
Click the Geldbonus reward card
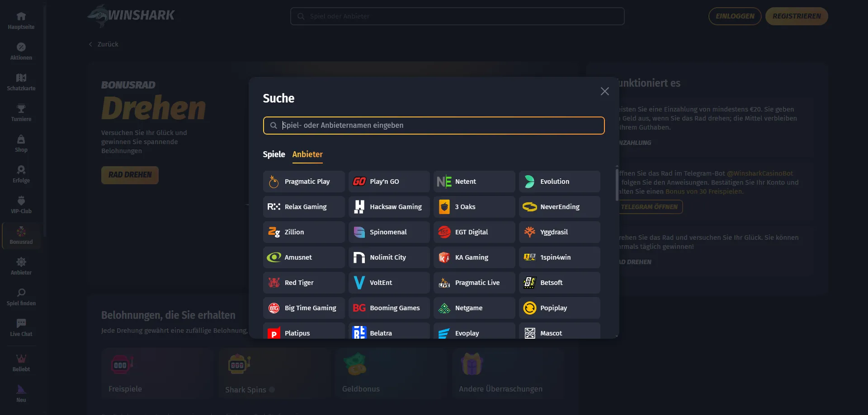point(391,373)
